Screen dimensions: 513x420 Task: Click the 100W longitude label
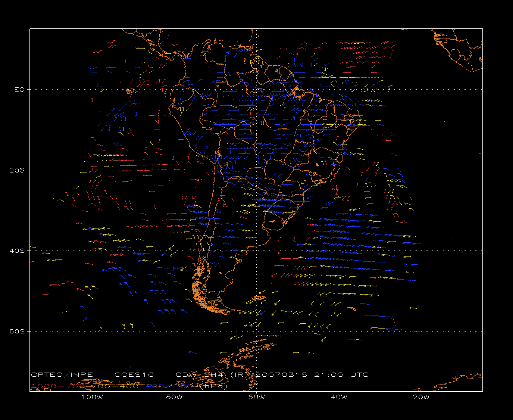(92, 397)
